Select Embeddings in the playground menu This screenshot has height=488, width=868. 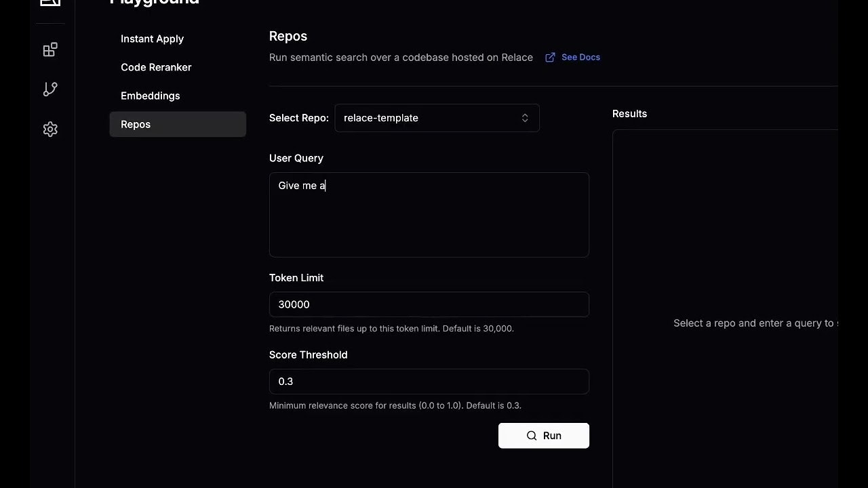point(150,96)
